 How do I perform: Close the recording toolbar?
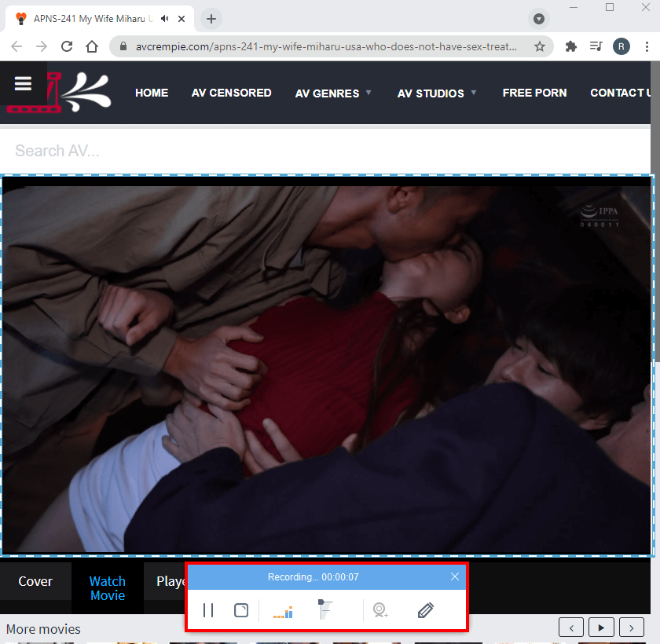click(x=455, y=576)
